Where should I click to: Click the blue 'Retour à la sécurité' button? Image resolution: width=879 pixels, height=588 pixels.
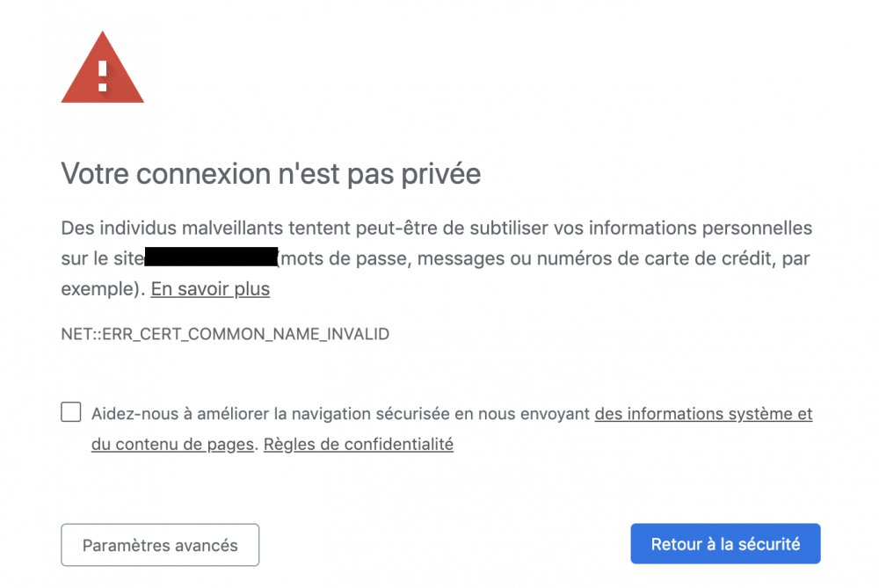[x=725, y=544]
